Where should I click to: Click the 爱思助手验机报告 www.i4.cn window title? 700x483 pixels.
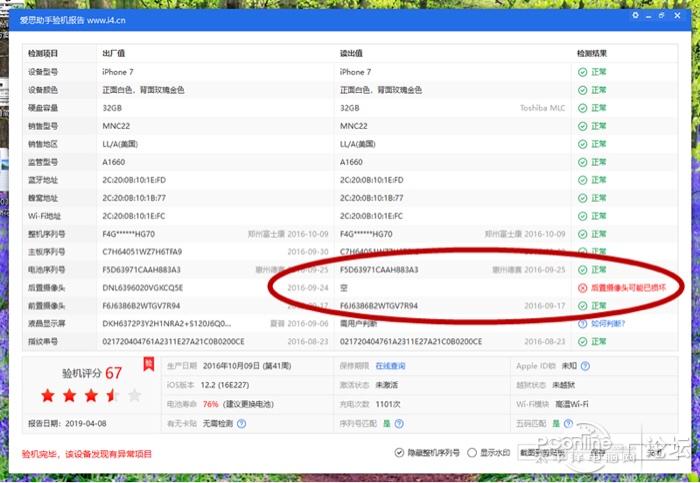click(x=72, y=20)
